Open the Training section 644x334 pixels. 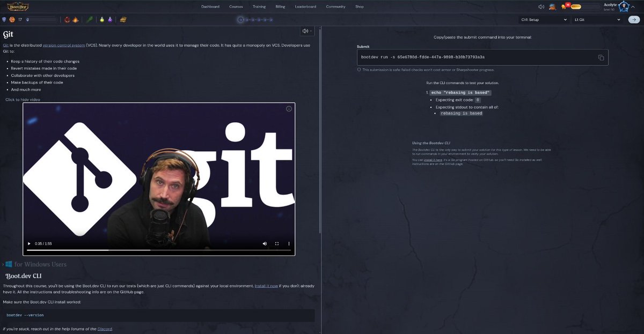click(x=259, y=7)
